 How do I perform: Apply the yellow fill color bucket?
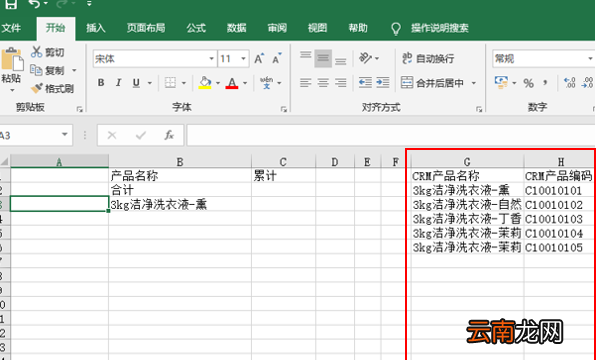[x=205, y=83]
